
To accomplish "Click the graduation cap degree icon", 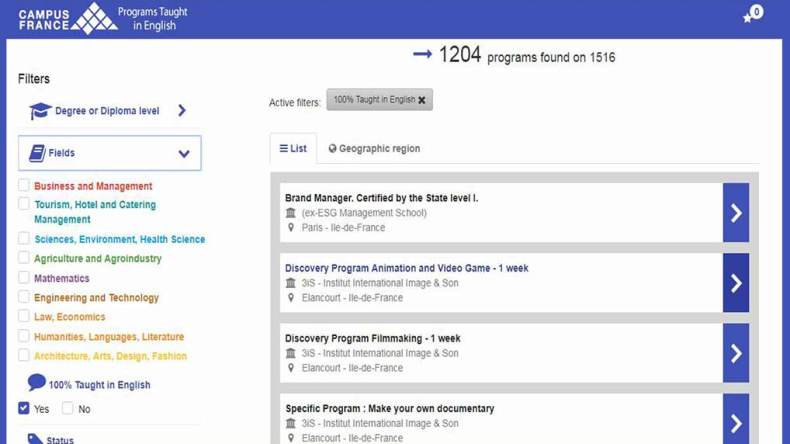I will click(40, 111).
